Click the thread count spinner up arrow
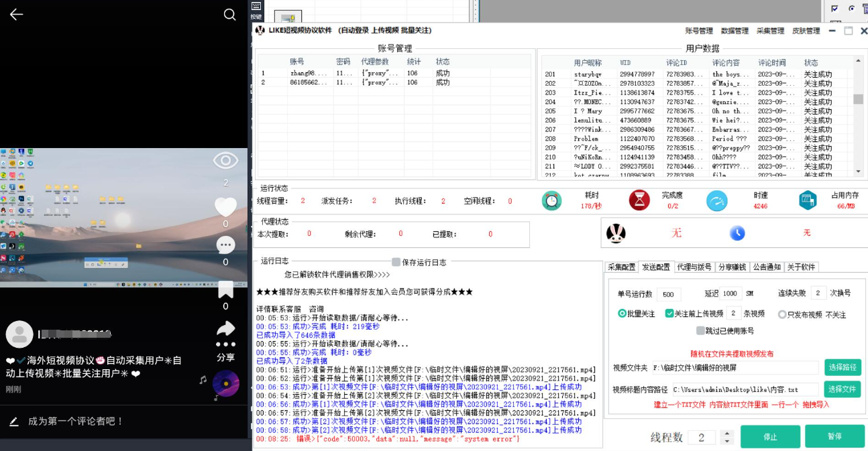 click(726, 433)
